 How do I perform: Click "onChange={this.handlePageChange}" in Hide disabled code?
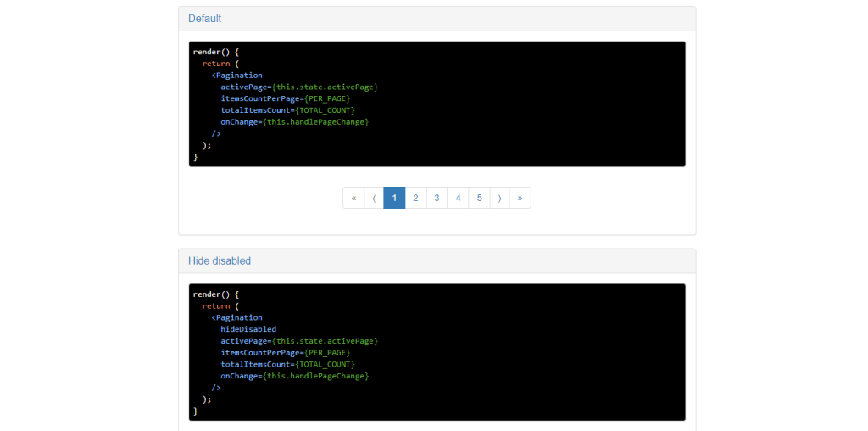click(294, 376)
